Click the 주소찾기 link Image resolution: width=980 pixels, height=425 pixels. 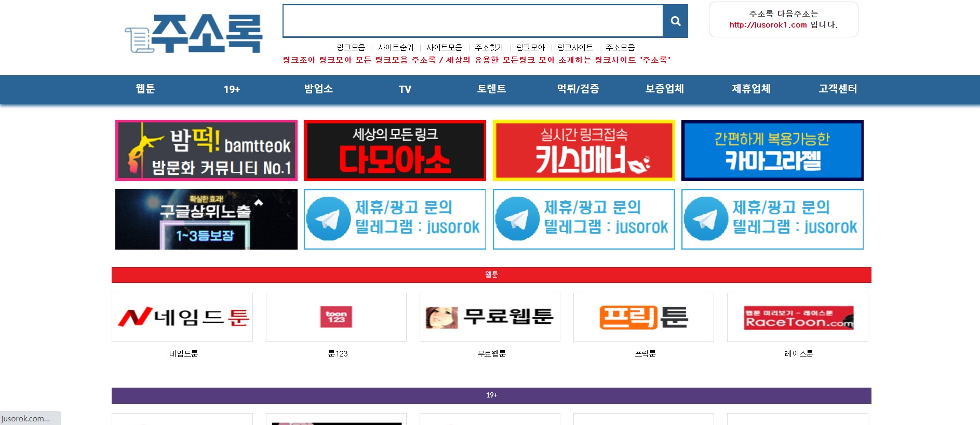pyautogui.click(x=489, y=48)
